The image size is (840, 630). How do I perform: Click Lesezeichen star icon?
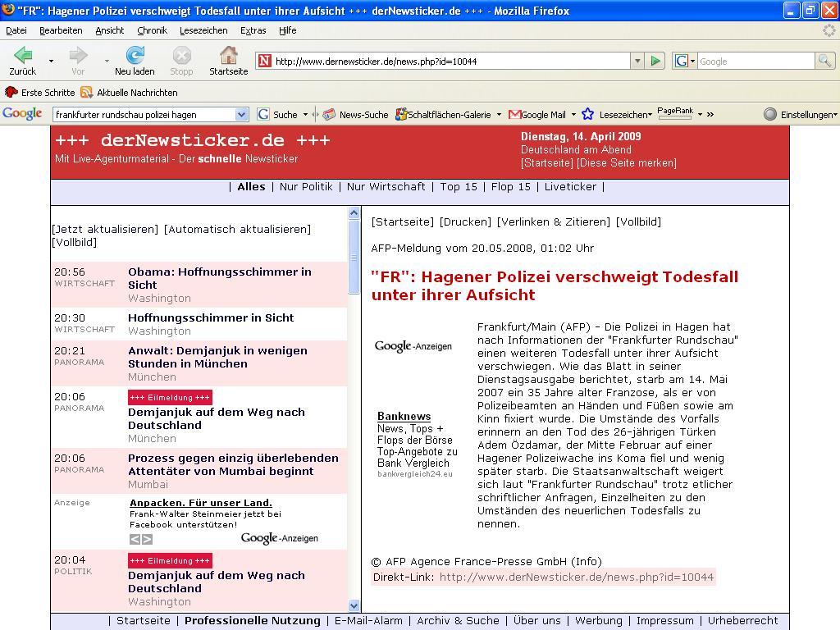pyautogui.click(x=587, y=114)
